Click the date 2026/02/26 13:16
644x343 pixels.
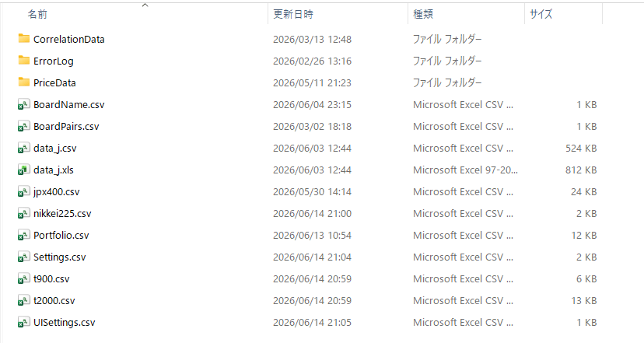click(312, 61)
